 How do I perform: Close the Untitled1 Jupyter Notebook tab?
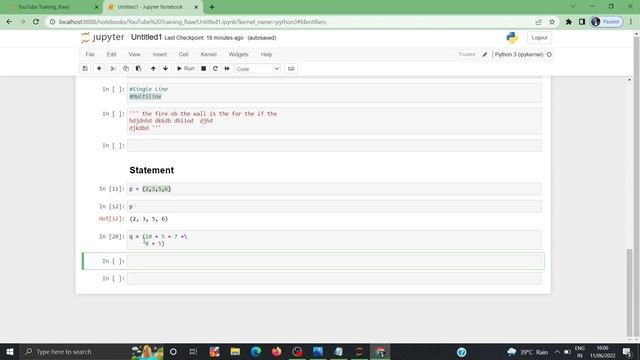(196, 7)
